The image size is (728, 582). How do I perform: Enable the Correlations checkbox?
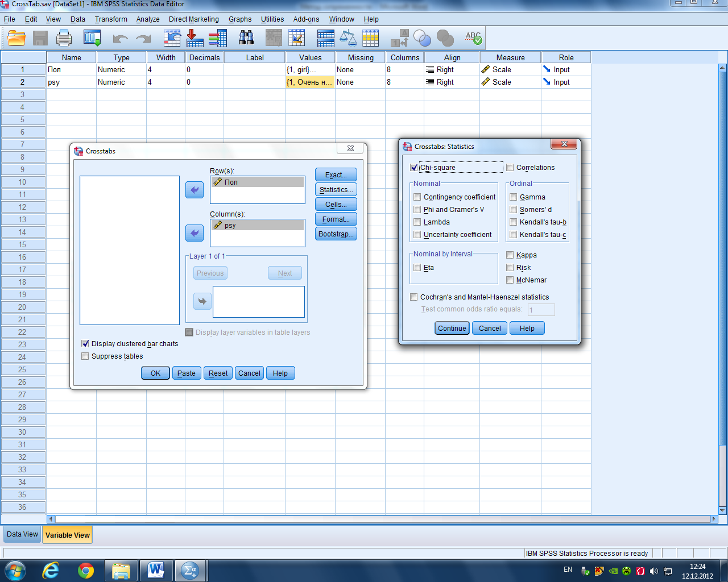point(510,168)
